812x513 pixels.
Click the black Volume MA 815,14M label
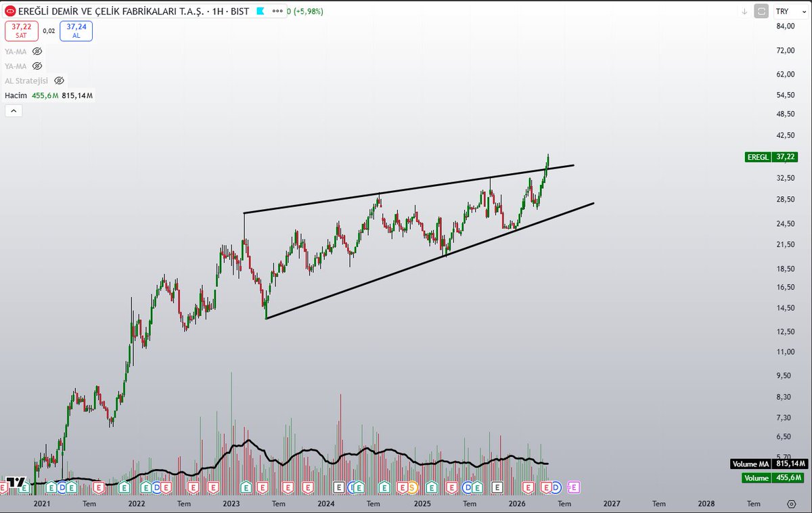(769, 464)
